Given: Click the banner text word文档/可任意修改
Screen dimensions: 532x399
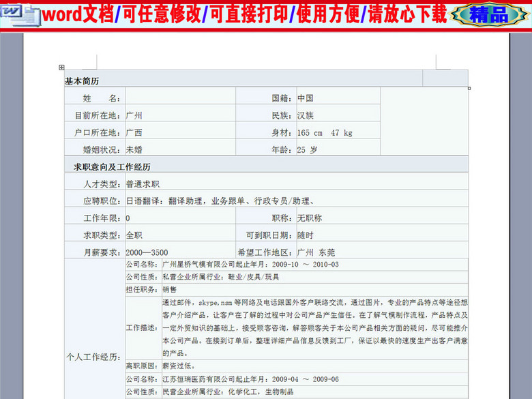Looking at the screenshot, I should point(121,14).
